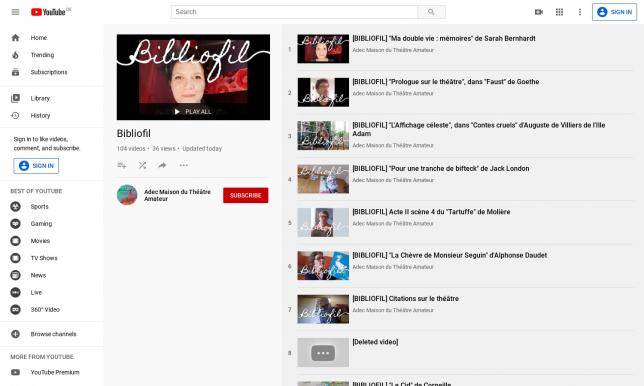Open the create video camera icon
This screenshot has width=644, height=386.
pyautogui.click(x=539, y=12)
